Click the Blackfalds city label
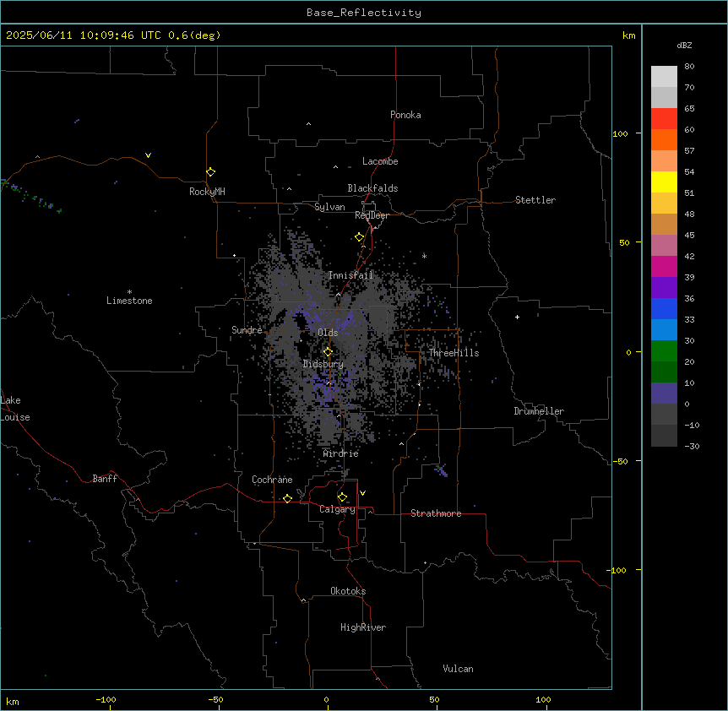 [x=372, y=188]
